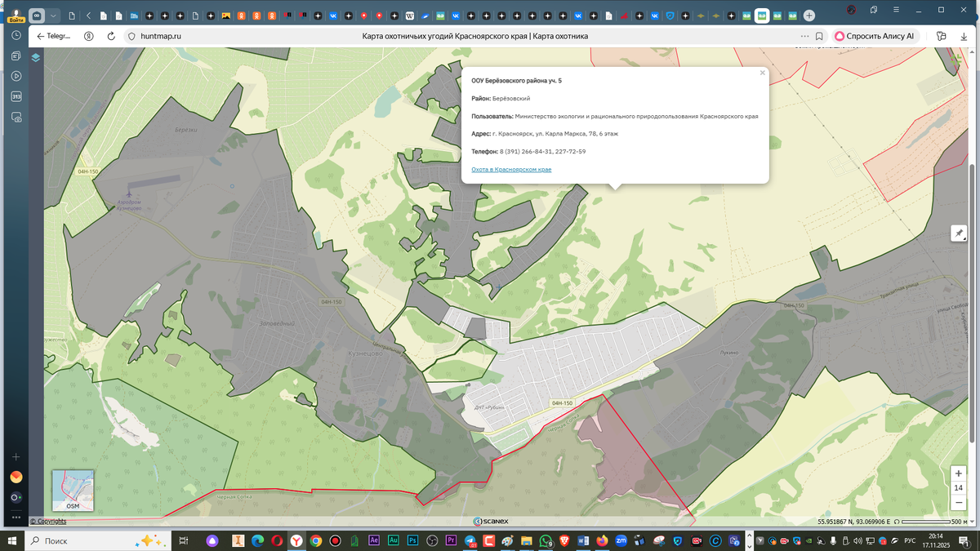This screenshot has height=551, width=980.
Task: Open Adobe Photoshop from the taskbar
Action: coord(412,540)
